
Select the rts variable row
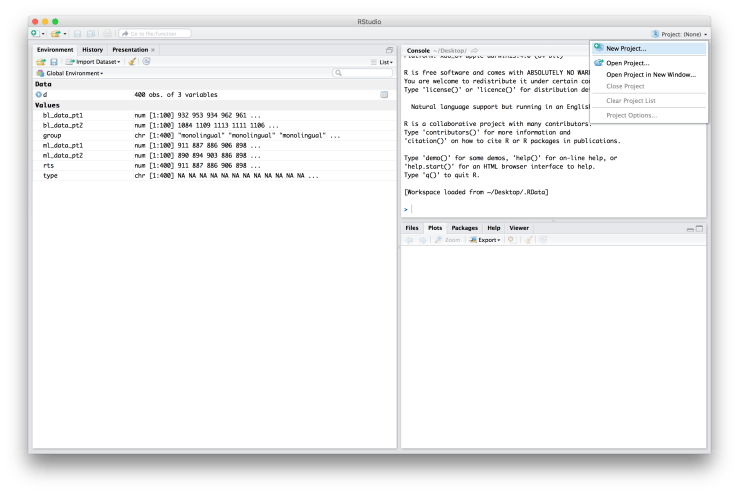click(214, 165)
